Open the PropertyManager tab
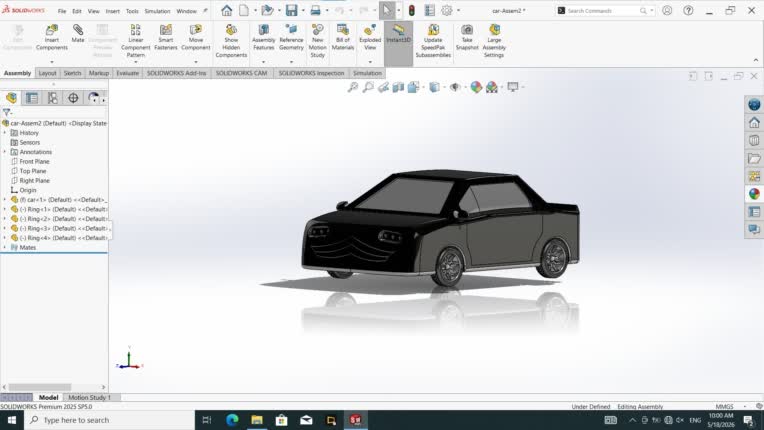Viewport: 764px width, 430px height. click(x=32, y=98)
